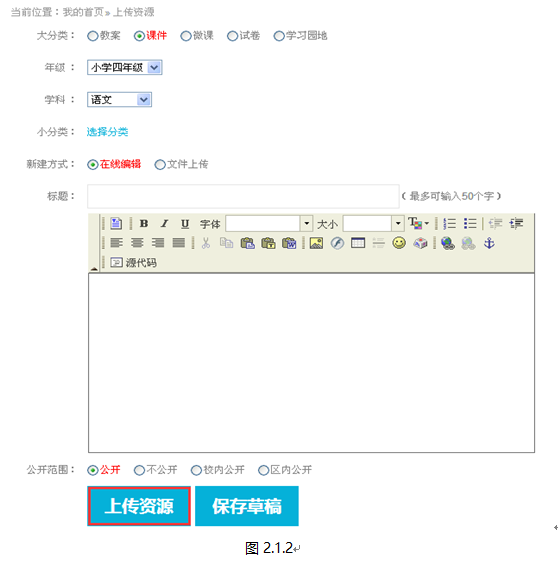Insert a smiley emoticon
The width and height of the screenshot is (558, 565).
[399, 243]
